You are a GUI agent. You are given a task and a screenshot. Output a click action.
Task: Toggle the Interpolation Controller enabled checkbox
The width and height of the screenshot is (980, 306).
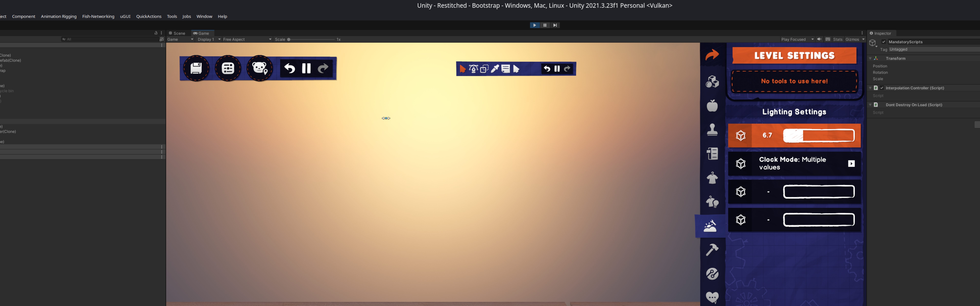pyautogui.click(x=882, y=88)
